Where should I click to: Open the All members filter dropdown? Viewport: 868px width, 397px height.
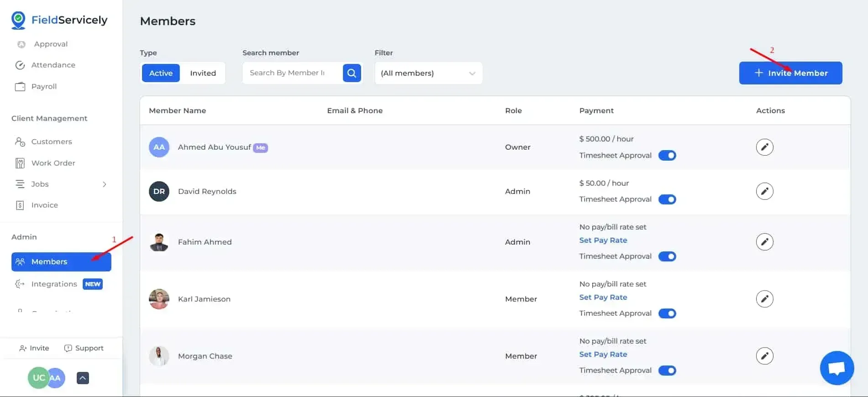428,73
